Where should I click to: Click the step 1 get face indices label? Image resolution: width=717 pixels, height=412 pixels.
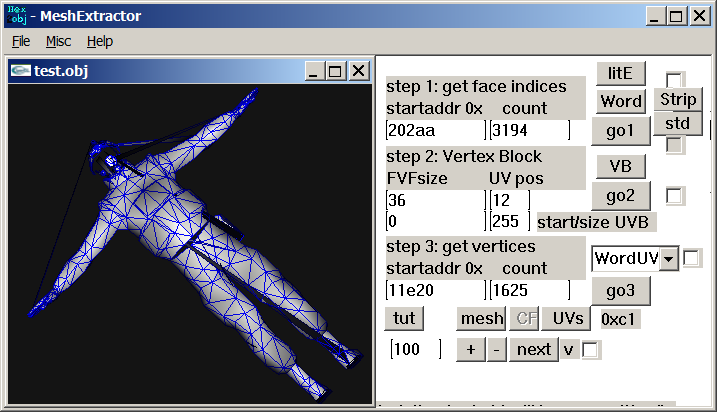pos(476,86)
